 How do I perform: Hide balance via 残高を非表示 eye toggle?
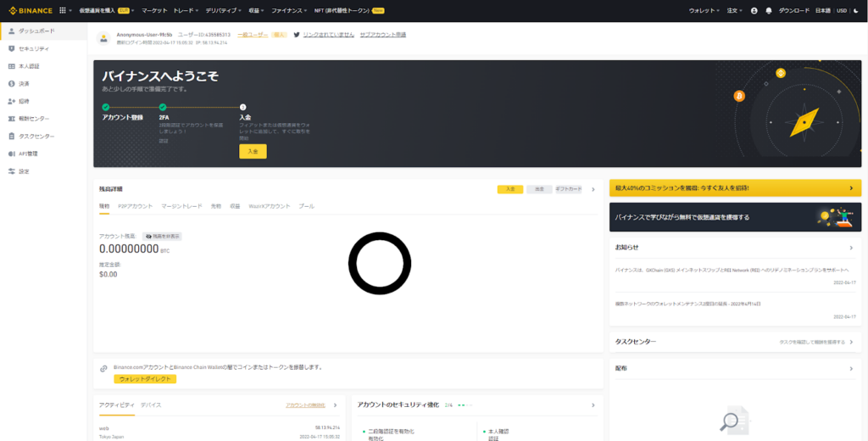pos(162,236)
